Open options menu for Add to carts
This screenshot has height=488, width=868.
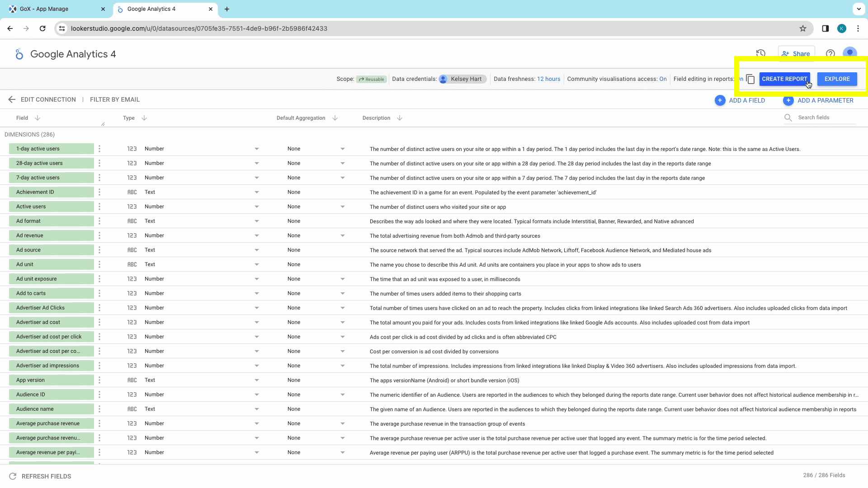(99, 293)
